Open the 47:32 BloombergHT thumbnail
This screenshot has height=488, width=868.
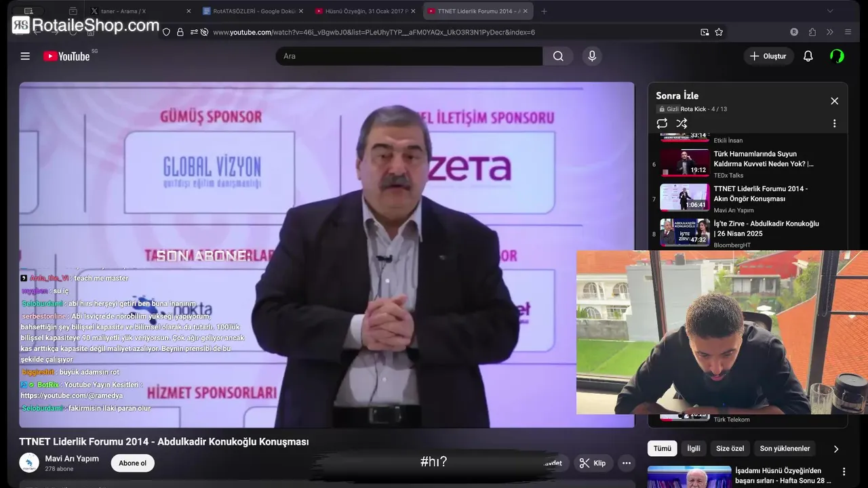(685, 232)
